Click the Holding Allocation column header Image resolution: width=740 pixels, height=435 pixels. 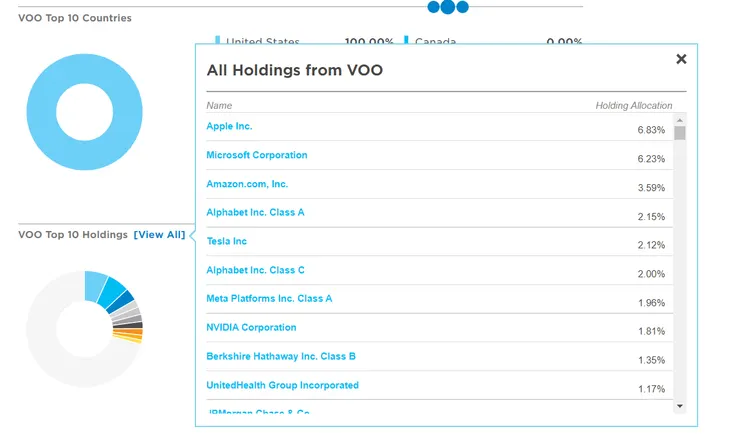coord(634,105)
